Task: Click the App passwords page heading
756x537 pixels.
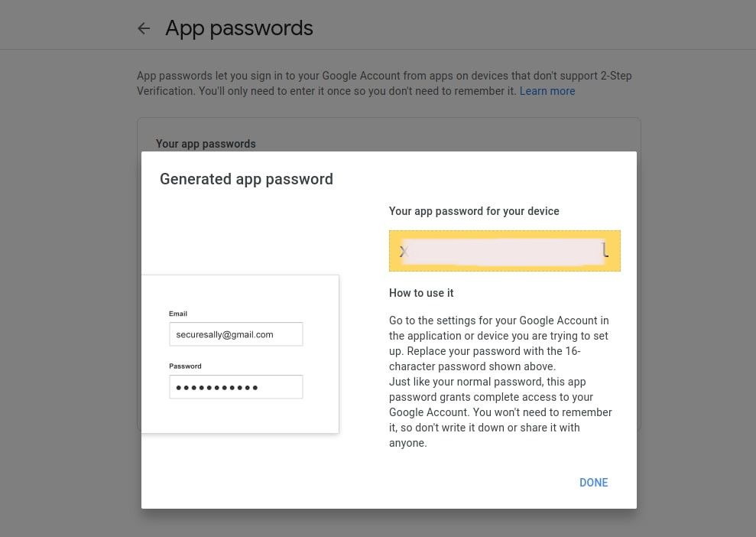Action: click(x=239, y=28)
